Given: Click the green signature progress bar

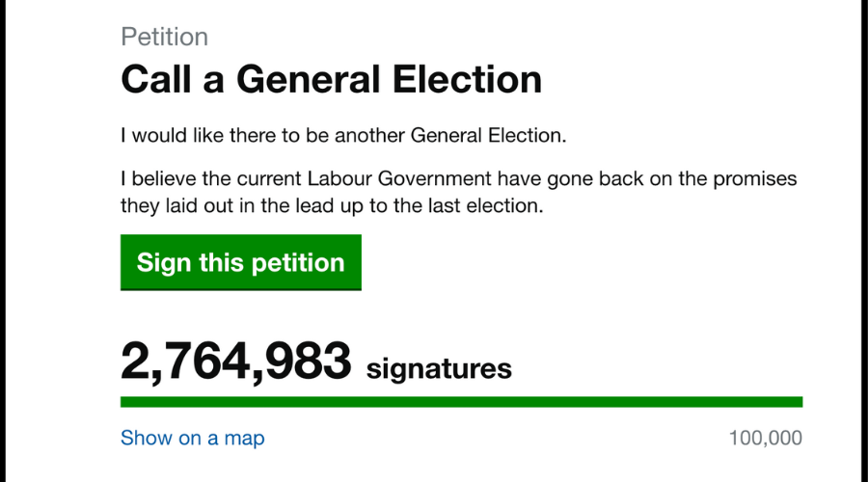Looking at the screenshot, I should 461,401.
